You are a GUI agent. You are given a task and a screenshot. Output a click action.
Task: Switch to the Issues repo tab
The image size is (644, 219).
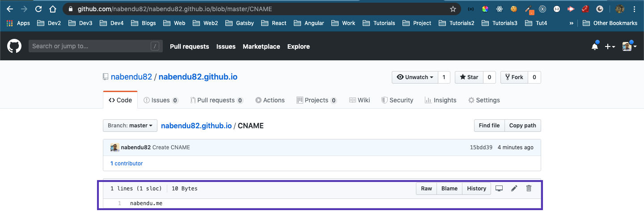161,100
